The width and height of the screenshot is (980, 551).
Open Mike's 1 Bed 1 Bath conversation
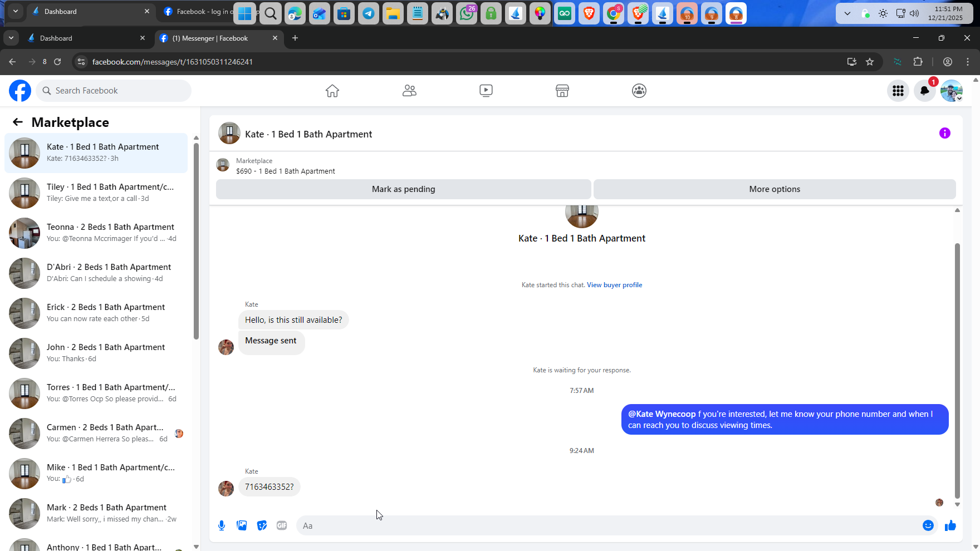click(96, 474)
